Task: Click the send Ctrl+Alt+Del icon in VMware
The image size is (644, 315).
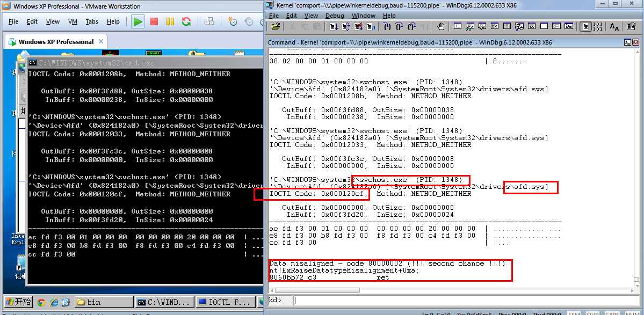Action: pyautogui.click(x=209, y=22)
